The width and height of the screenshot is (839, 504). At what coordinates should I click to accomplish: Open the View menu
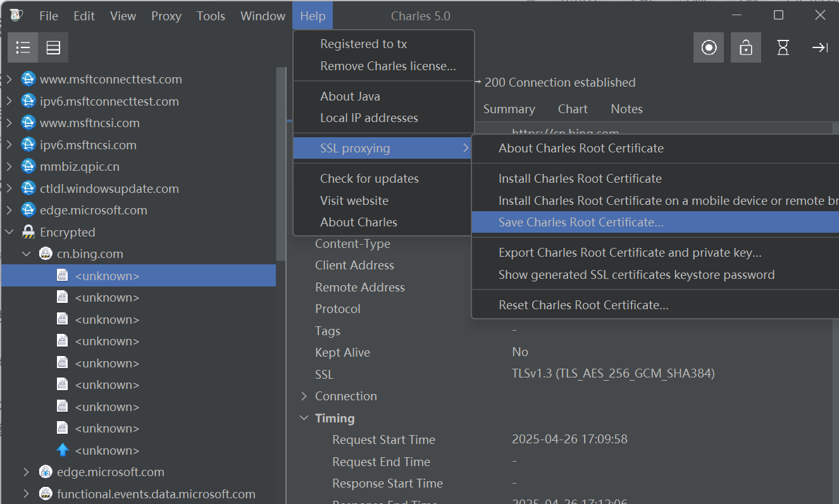point(123,16)
